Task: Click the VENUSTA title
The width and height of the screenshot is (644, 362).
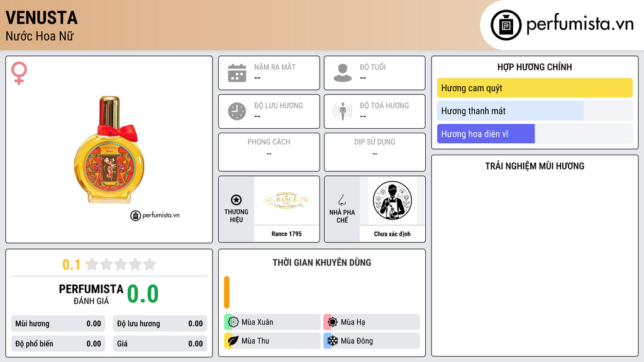Action: 42,18
